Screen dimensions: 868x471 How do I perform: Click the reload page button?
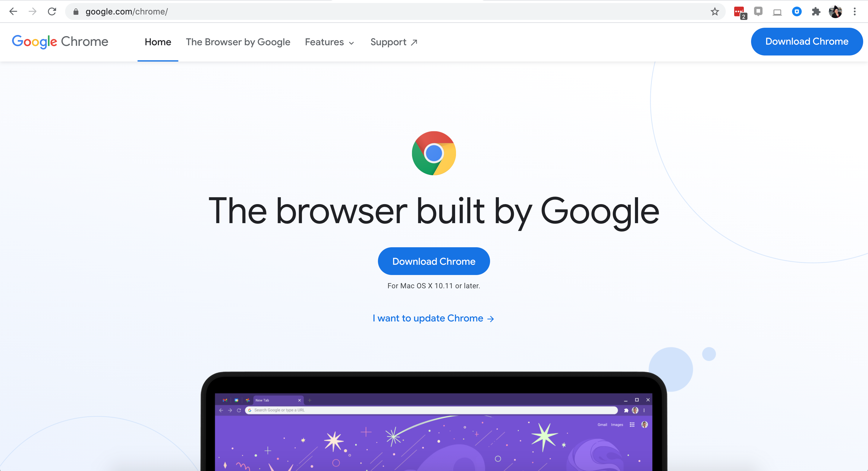[x=52, y=11]
